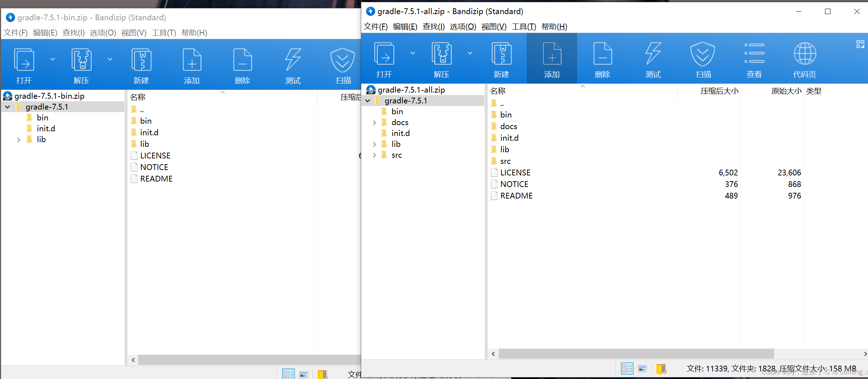Click Extract (解压) icon in all.zip window
The height and width of the screenshot is (379, 868).
pos(441,54)
